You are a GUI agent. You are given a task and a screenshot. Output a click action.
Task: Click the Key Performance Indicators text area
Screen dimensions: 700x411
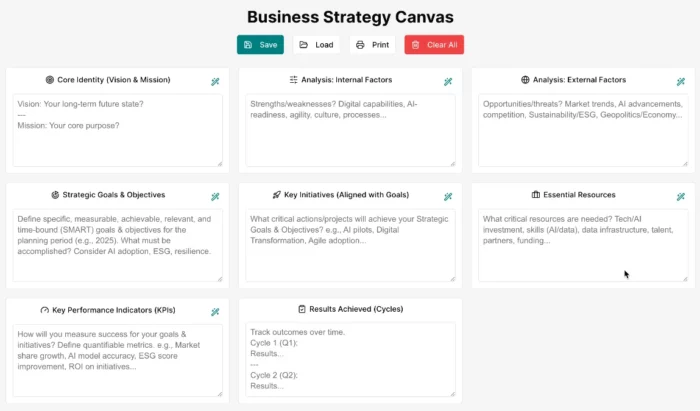pyautogui.click(x=118, y=360)
